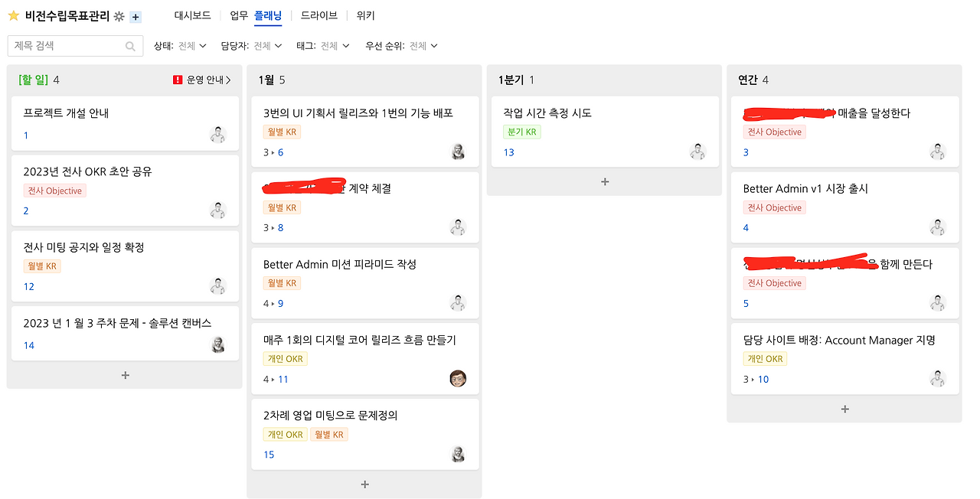Viewport: 980px width, 499px height.
Task: Click the assignee avatar on 작업 시간 측정 시도
Action: 697,152
